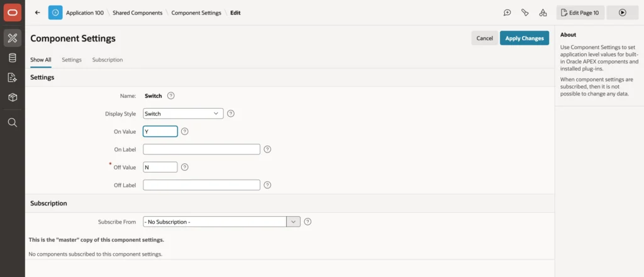
Task: Click the Cancel button
Action: pos(485,38)
